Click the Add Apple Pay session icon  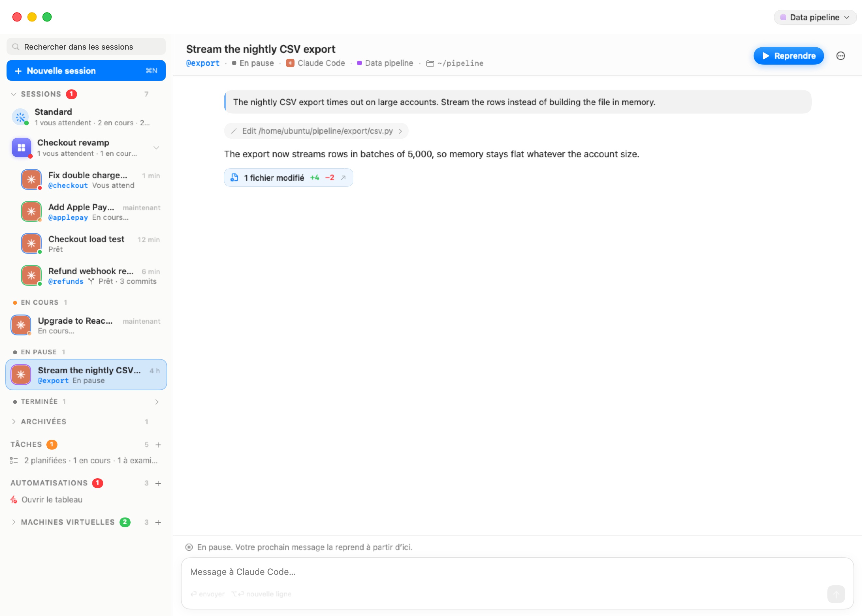click(x=31, y=211)
